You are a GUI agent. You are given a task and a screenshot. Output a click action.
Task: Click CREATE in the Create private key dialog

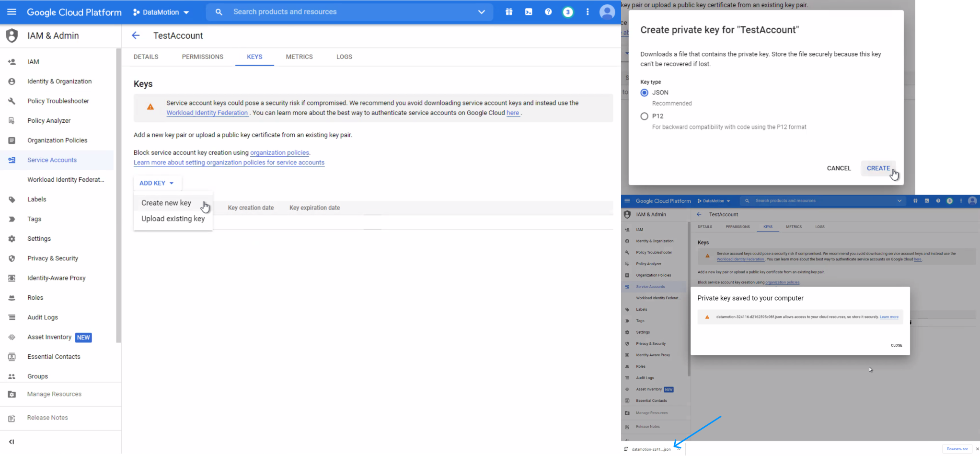pos(878,168)
